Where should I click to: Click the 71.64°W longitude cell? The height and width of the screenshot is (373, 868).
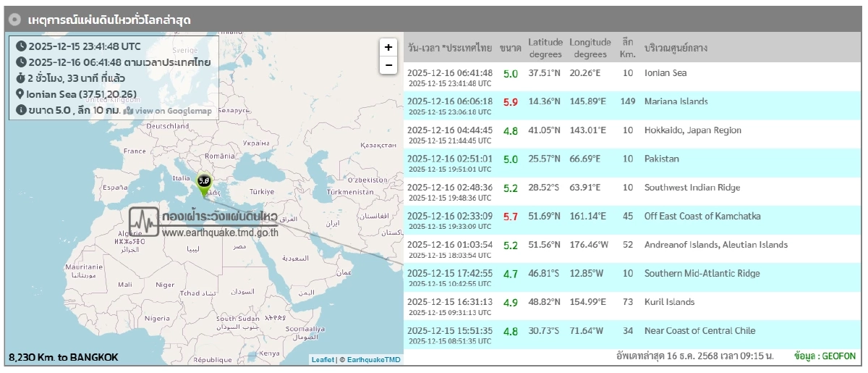pyautogui.click(x=586, y=331)
